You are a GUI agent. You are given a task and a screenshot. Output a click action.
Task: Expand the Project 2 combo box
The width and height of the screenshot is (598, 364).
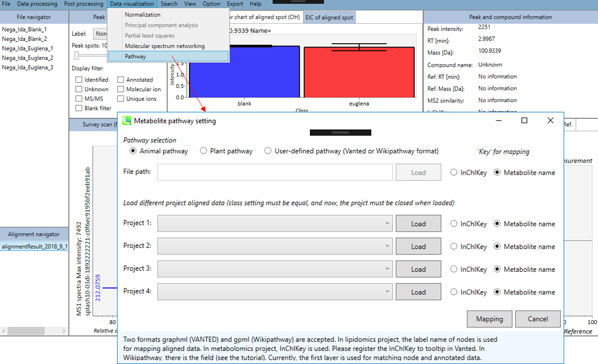pos(275,246)
